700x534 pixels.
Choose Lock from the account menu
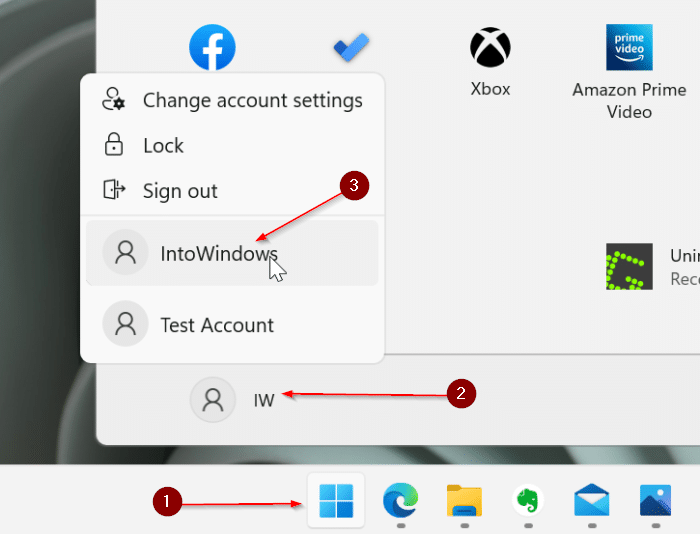click(x=232, y=145)
